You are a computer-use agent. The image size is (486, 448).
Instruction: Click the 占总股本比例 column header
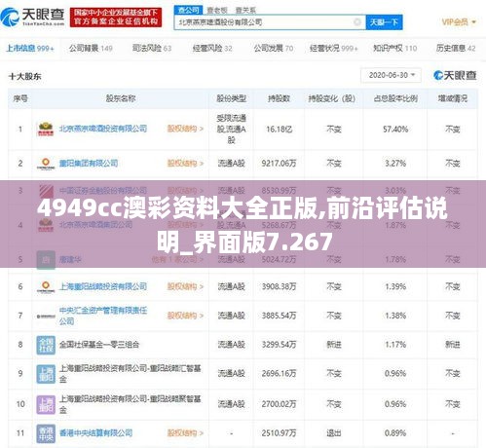[395, 98]
